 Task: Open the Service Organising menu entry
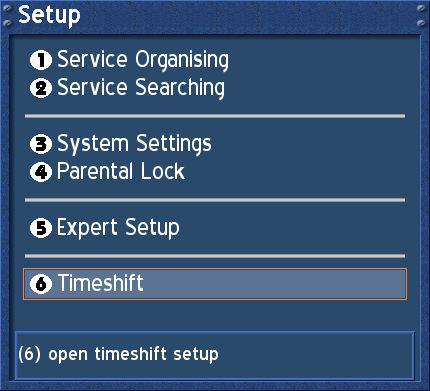[143, 60]
